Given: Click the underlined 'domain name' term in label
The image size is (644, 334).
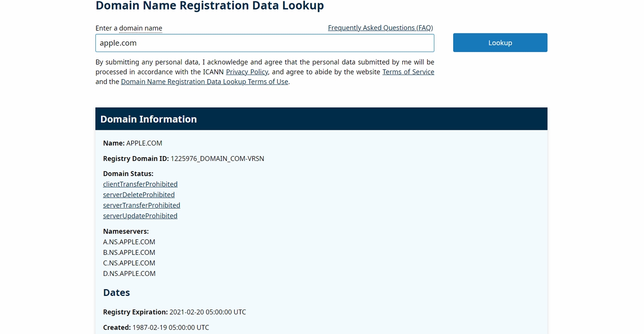Looking at the screenshot, I should (140, 28).
